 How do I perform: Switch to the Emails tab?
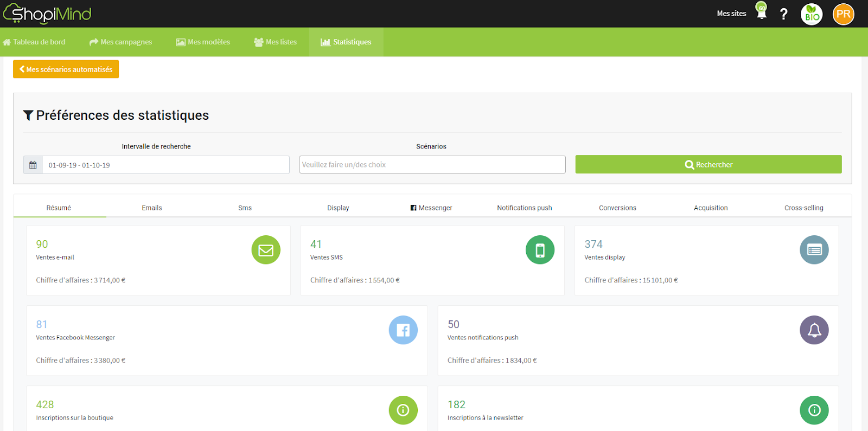[152, 208]
